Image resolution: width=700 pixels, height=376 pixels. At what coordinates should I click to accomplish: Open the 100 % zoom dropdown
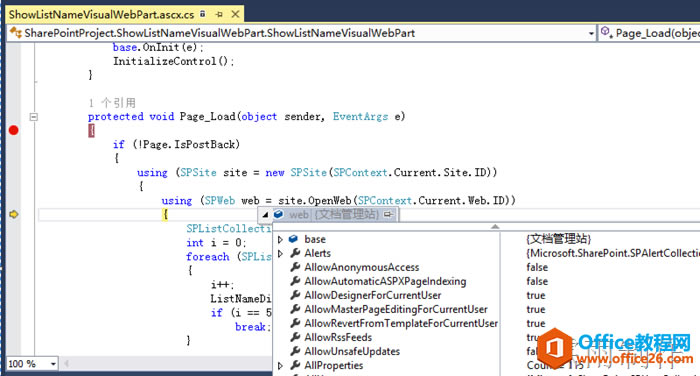[53, 364]
